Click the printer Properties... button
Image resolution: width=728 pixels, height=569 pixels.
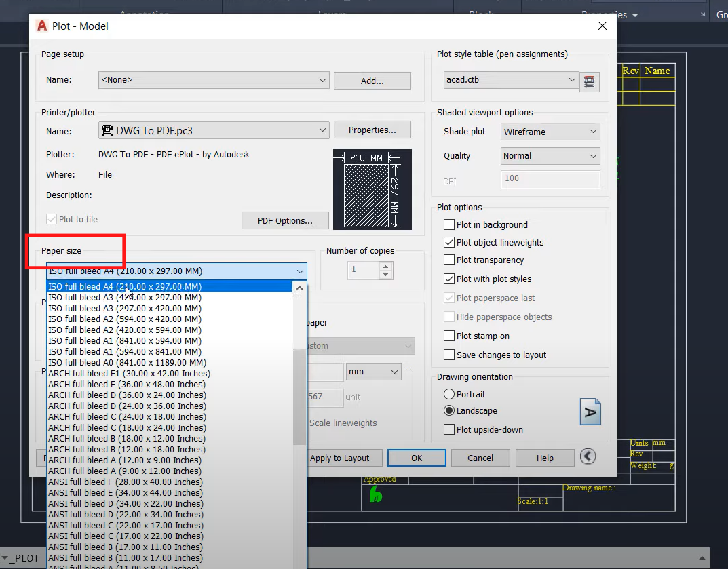click(372, 130)
